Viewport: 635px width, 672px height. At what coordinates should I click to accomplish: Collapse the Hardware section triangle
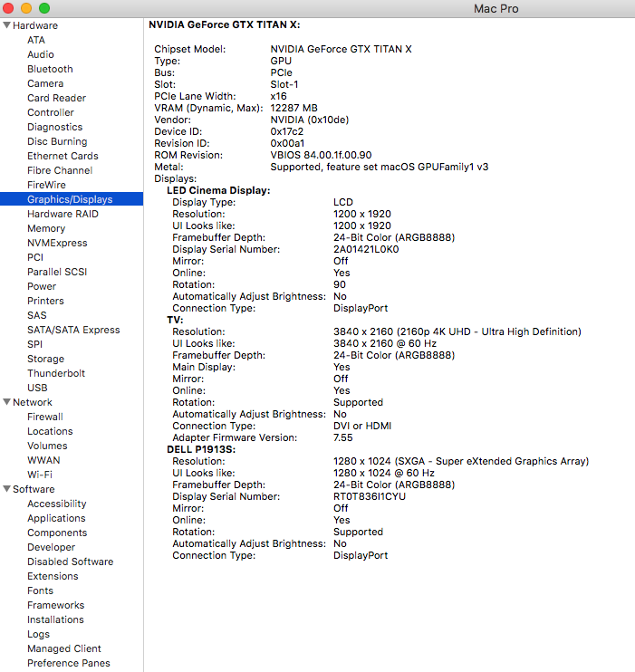[7, 25]
